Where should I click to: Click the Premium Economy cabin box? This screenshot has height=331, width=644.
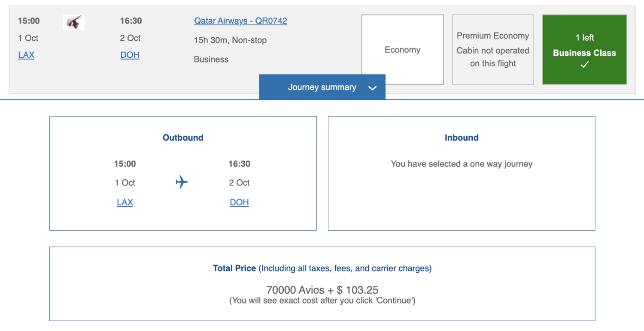click(492, 50)
